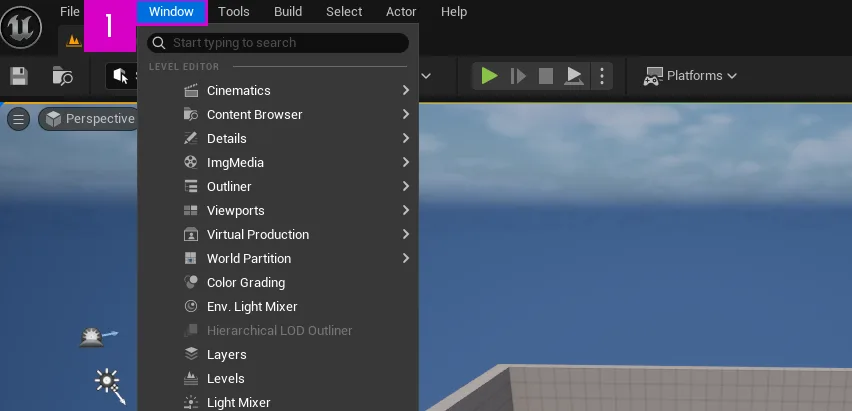The height and width of the screenshot is (411, 852).
Task: Click the Cinematics menu label
Action: 239,91
